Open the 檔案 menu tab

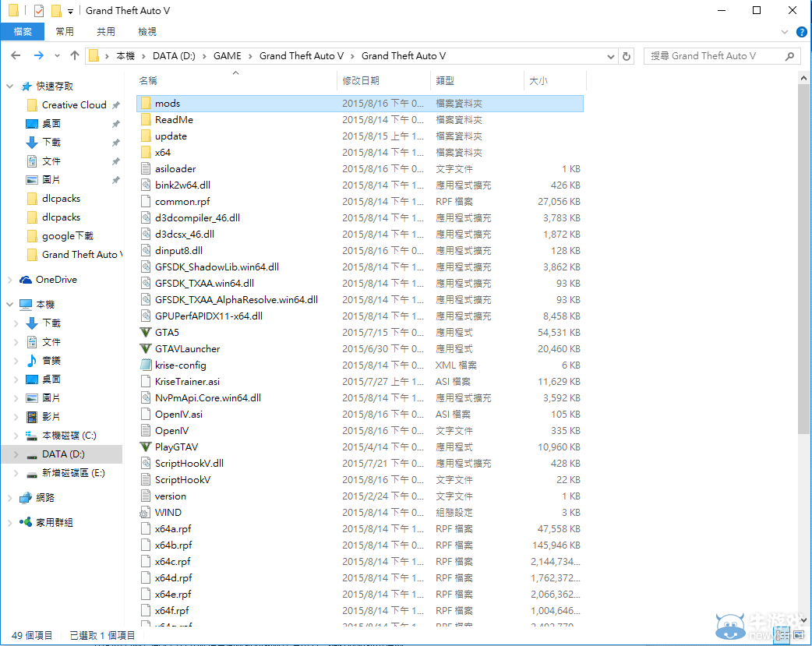23,32
